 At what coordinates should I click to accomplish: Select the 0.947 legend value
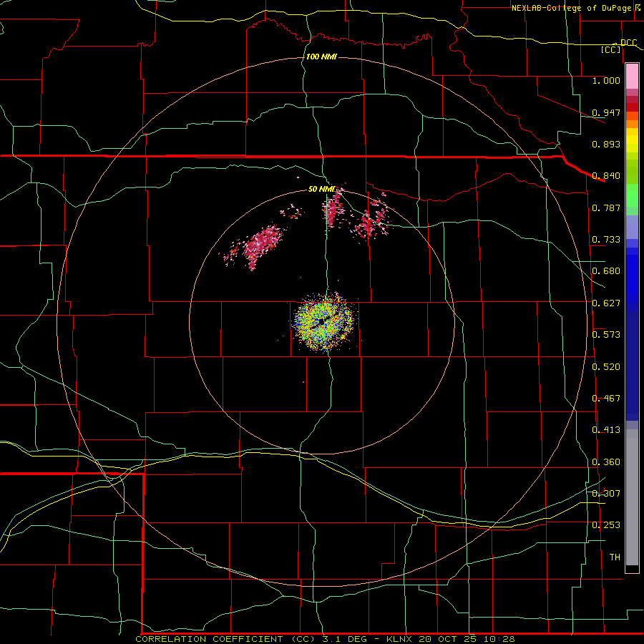(x=606, y=112)
